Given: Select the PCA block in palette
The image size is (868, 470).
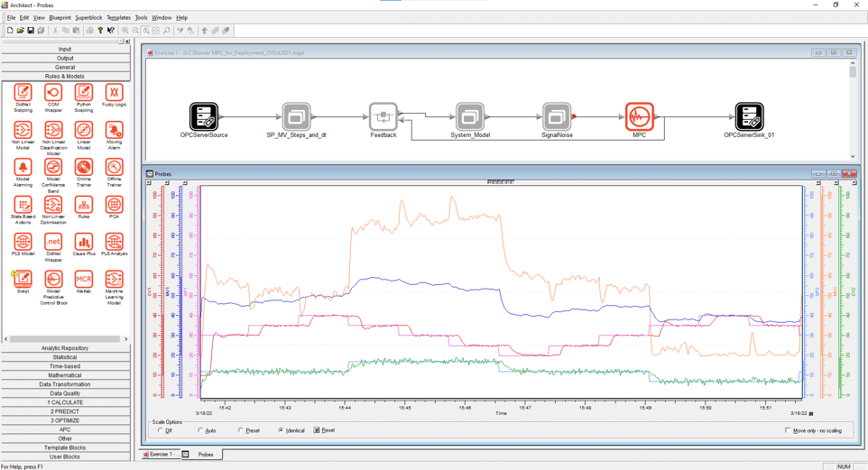Looking at the screenshot, I should click(x=114, y=206).
